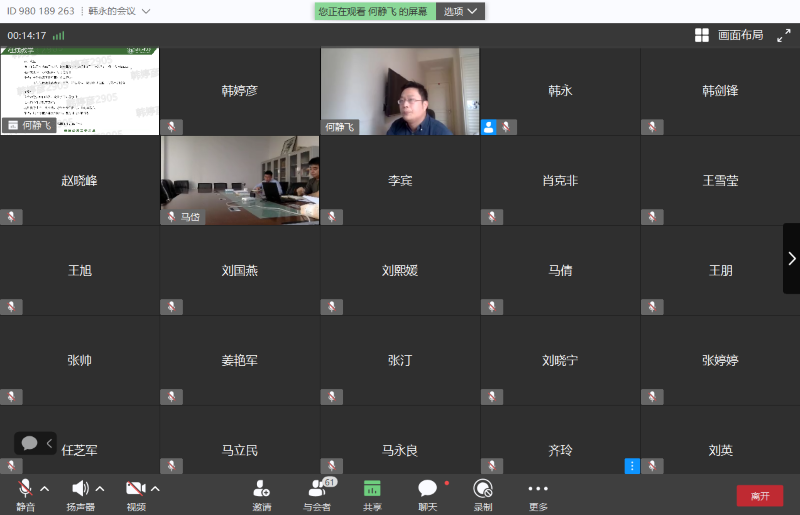Click the floating chat bubble icon
The width and height of the screenshot is (800, 515).
[x=30, y=443]
